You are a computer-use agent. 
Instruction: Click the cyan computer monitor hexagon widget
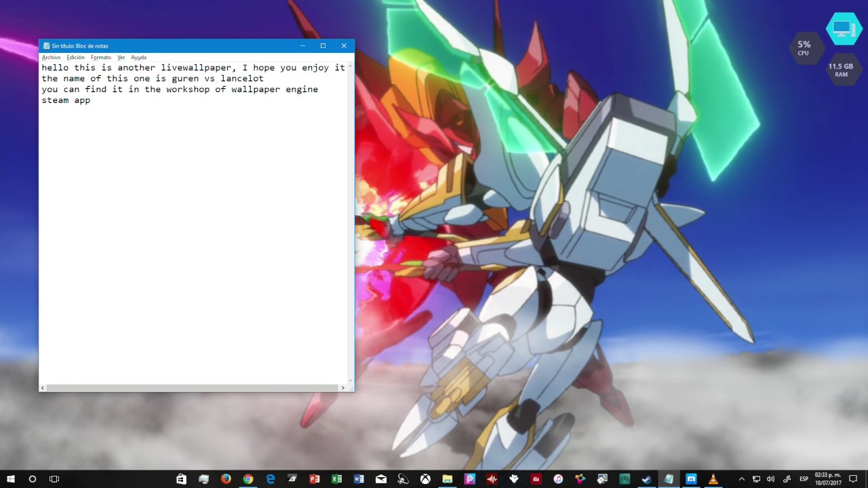(x=844, y=28)
